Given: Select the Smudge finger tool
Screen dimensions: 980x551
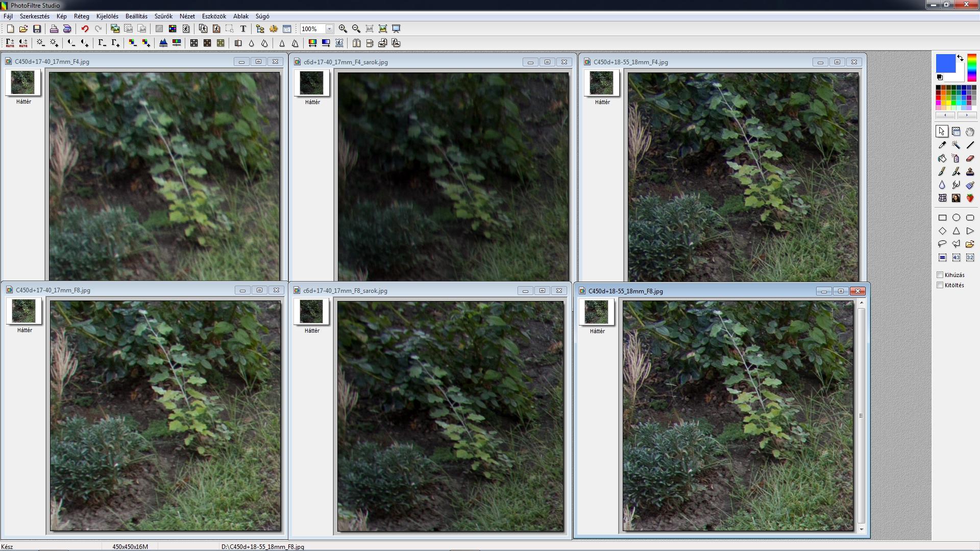Looking at the screenshot, I should tap(956, 185).
